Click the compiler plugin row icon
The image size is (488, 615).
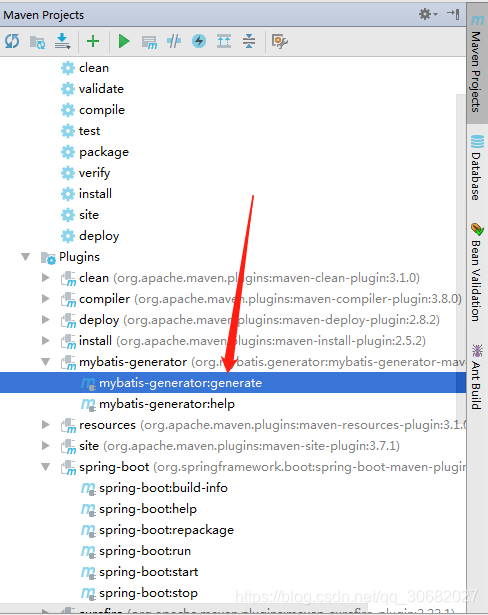(x=68, y=300)
